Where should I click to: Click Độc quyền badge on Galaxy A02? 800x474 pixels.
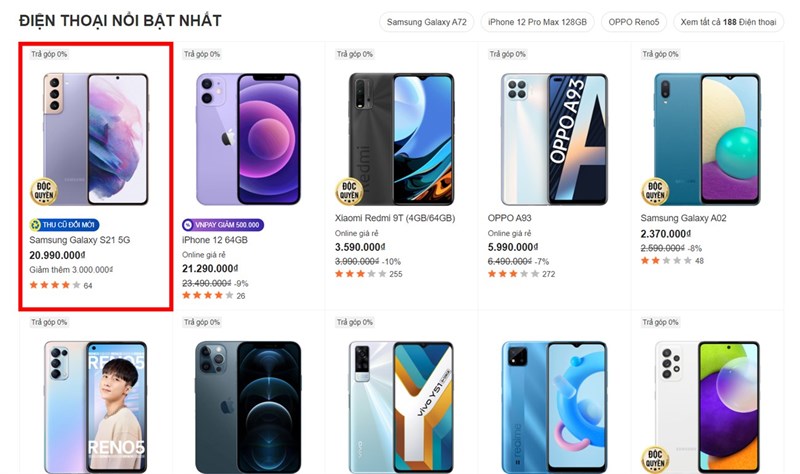(x=654, y=191)
